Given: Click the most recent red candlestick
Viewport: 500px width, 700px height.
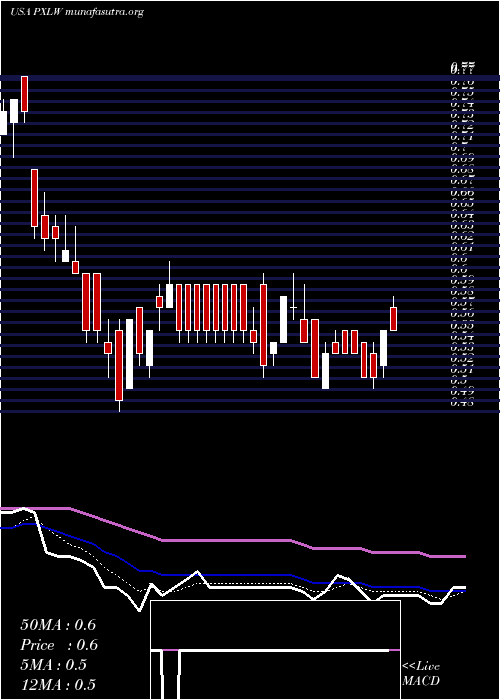Looking at the screenshot, I should (x=393, y=319).
